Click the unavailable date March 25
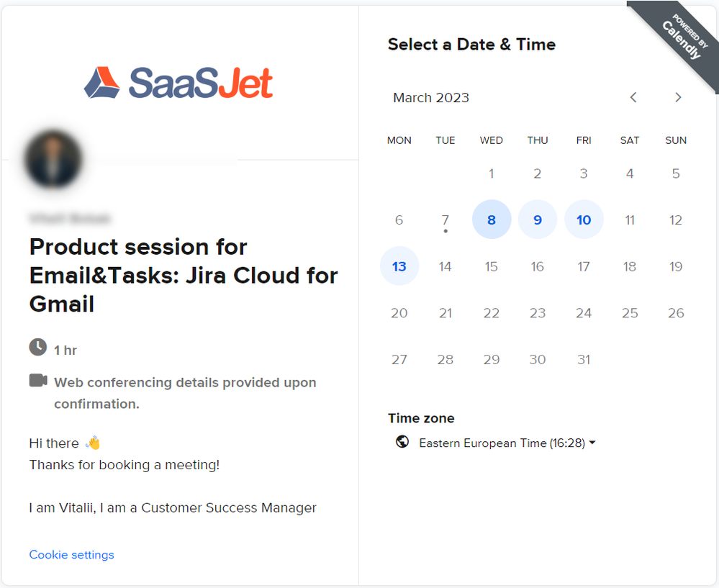The image size is (719, 588). (x=630, y=312)
